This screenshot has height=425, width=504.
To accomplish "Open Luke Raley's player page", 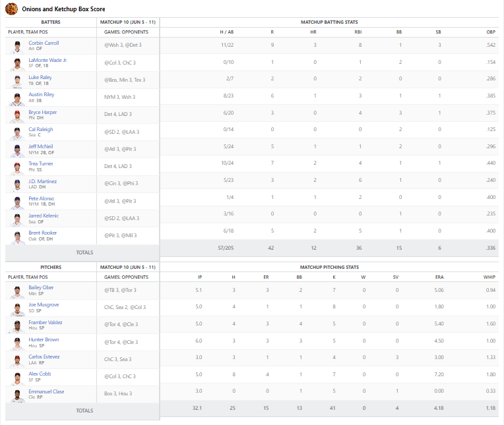I will (x=40, y=77).
